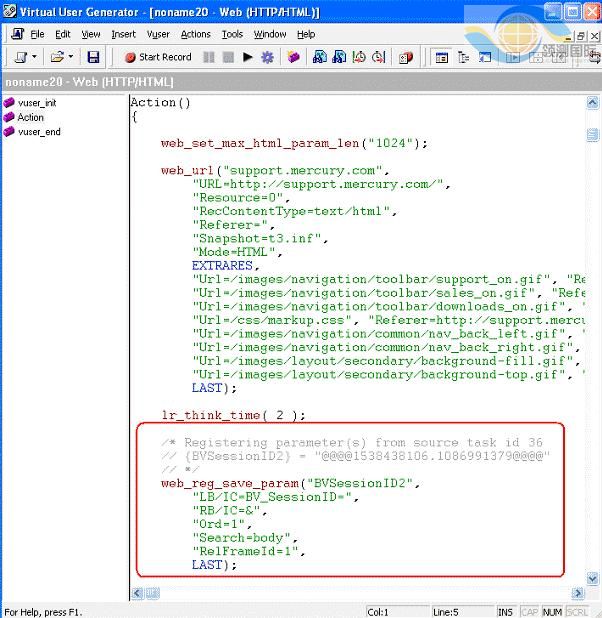Click the horizontal scrollbar right arrow
This screenshot has width=602, height=618.
tap(578, 593)
